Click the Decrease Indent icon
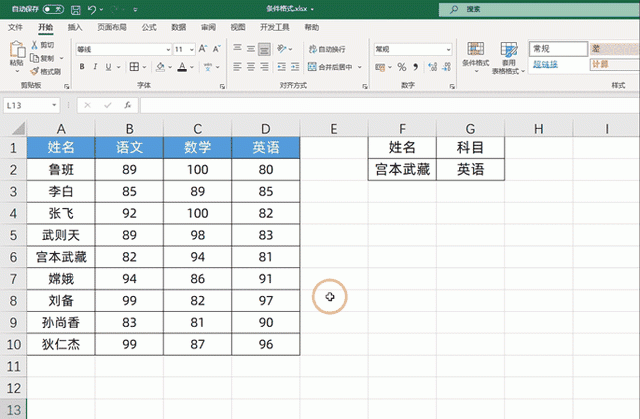Image resolution: width=640 pixels, height=419 pixels. (x=282, y=67)
